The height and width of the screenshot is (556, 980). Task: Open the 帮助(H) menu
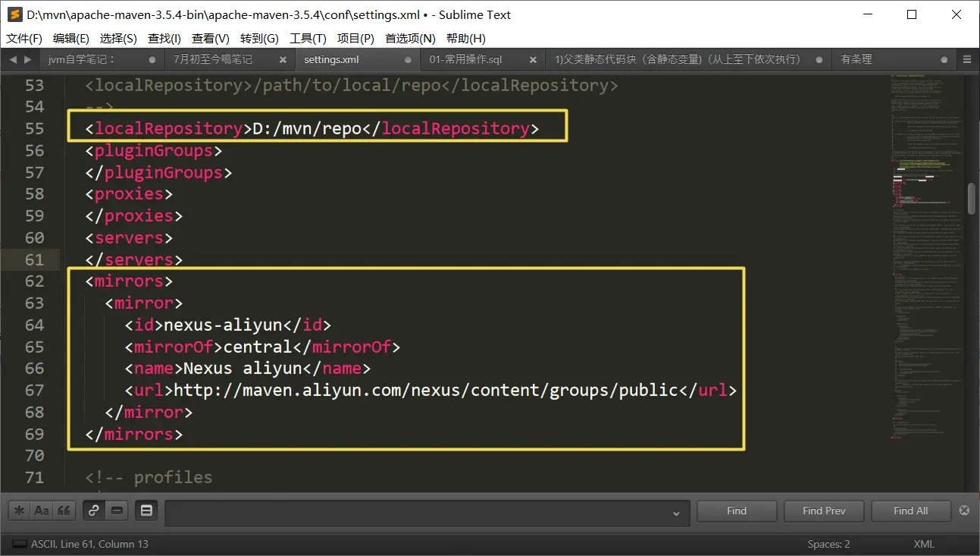pos(466,39)
